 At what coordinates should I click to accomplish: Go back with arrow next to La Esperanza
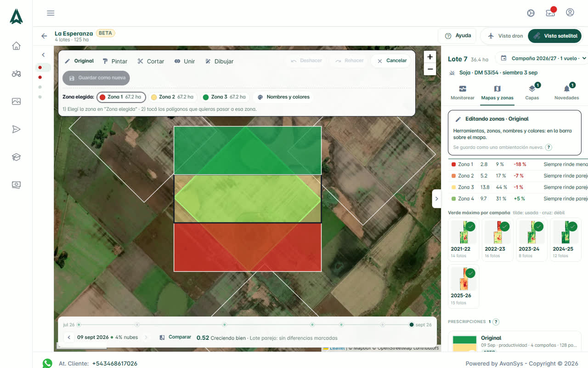44,36
